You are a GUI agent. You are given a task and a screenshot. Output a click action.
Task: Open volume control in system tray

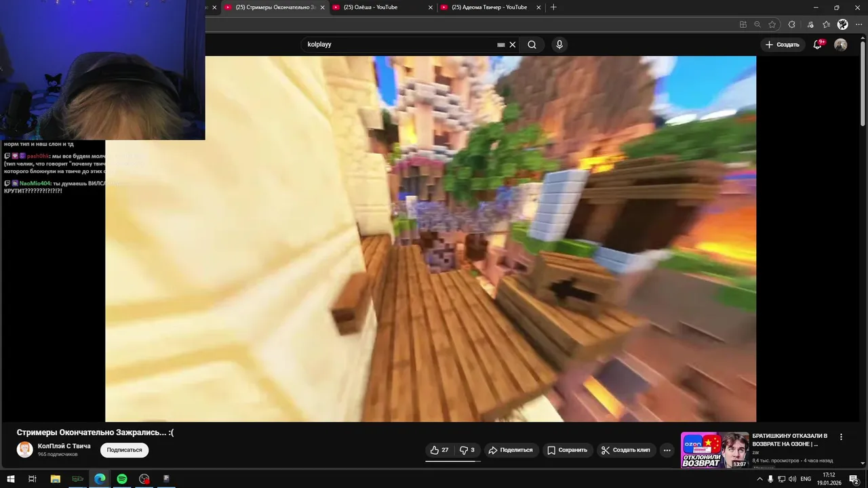point(792,479)
